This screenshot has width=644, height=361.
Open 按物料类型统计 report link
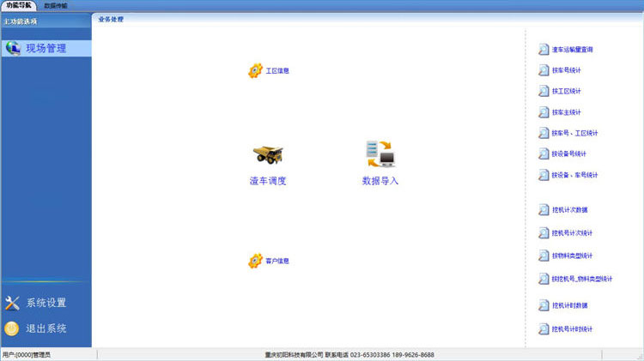[572, 256]
